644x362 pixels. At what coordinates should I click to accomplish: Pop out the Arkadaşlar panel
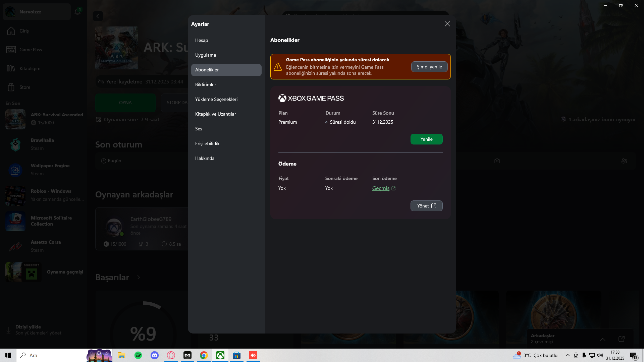click(622, 339)
